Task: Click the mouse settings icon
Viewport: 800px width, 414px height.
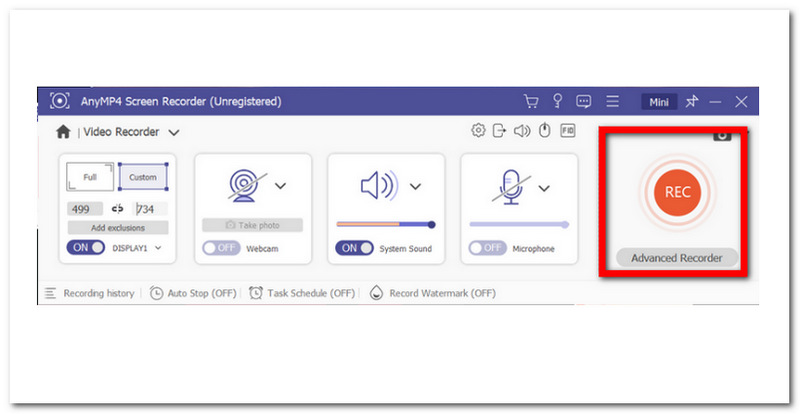Action: [x=544, y=131]
